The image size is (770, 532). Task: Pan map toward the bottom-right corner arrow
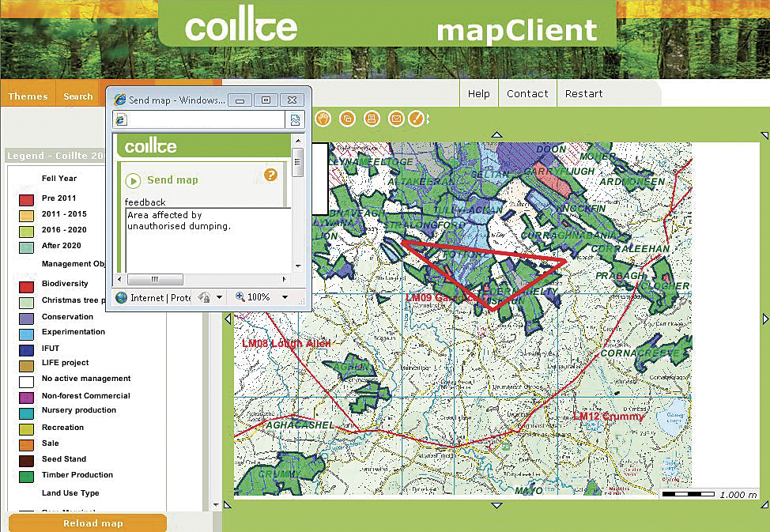pyautogui.click(x=764, y=504)
